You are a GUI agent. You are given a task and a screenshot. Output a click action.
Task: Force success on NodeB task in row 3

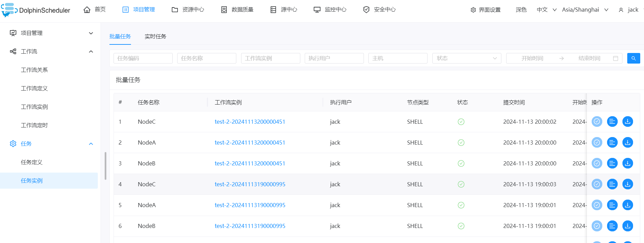597,163
